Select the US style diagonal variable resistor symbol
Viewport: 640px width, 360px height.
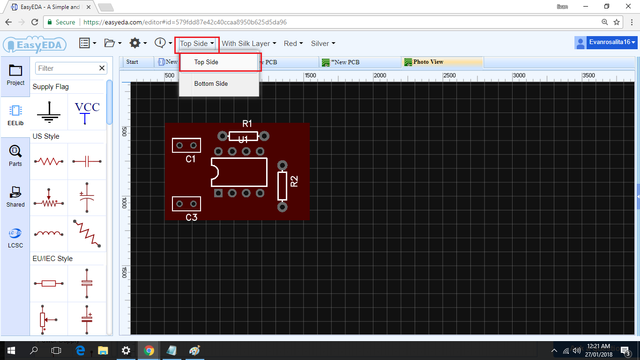click(87, 233)
